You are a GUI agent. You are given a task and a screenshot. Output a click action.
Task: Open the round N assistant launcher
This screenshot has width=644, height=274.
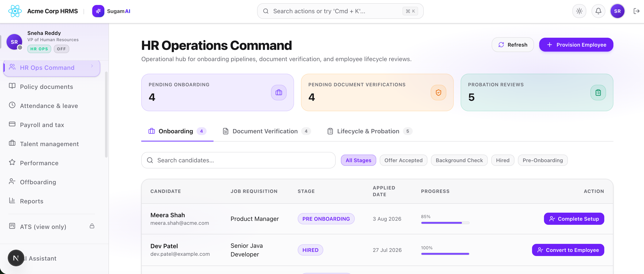coord(16,258)
